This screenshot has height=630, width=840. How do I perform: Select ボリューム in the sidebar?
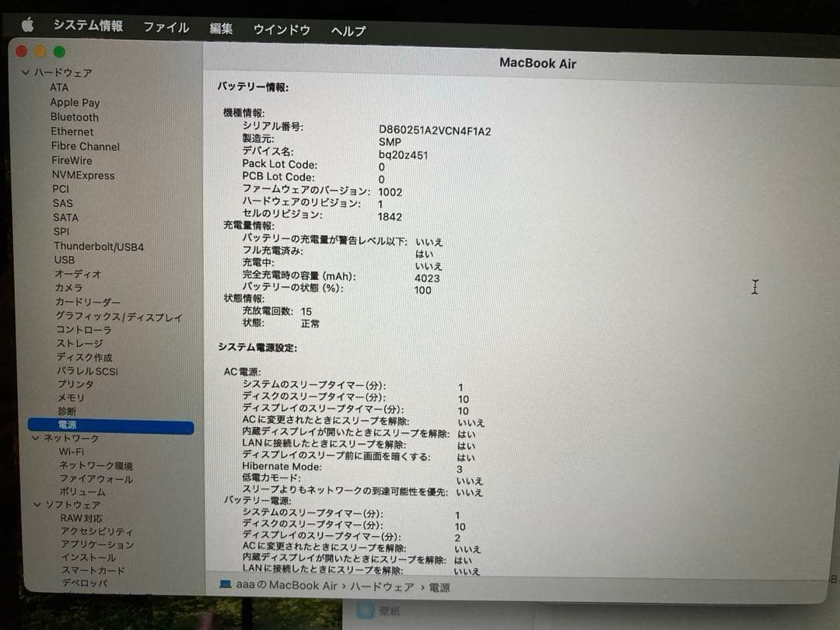pyautogui.click(x=82, y=492)
